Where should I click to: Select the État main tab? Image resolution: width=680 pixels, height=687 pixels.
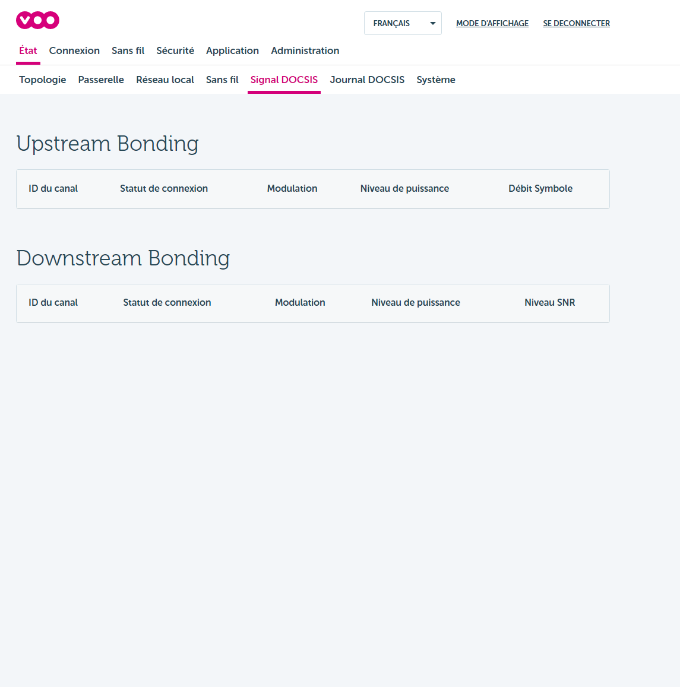coord(28,51)
